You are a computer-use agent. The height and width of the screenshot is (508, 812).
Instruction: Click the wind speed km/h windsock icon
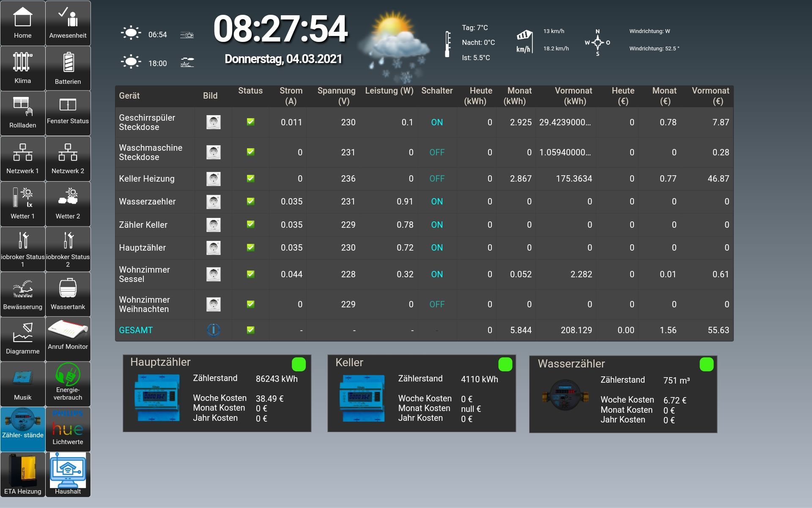[524, 41]
